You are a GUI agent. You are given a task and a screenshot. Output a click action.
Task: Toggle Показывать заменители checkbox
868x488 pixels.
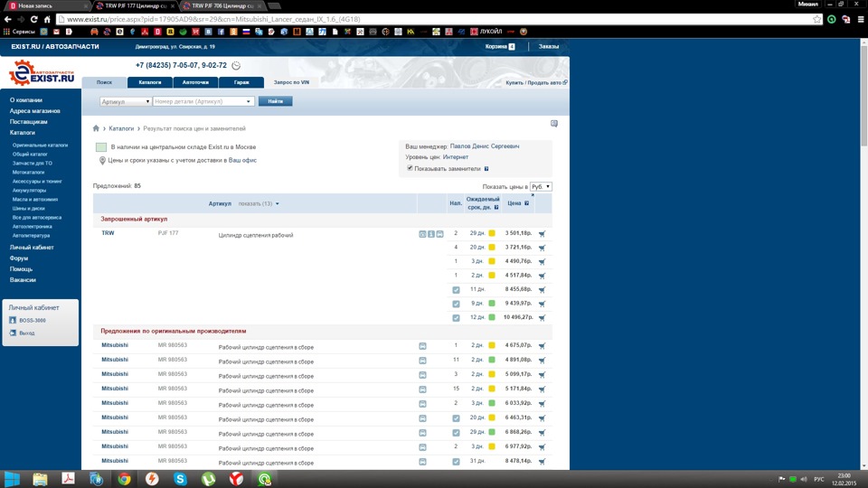pyautogui.click(x=410, y=168)
